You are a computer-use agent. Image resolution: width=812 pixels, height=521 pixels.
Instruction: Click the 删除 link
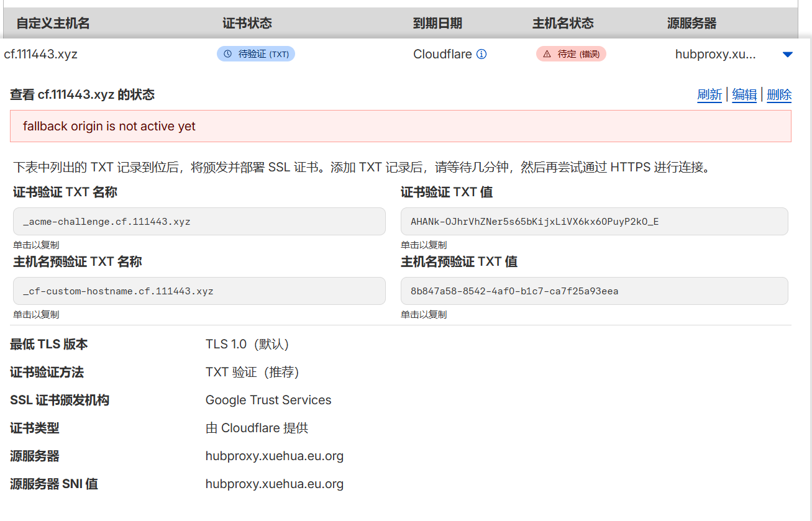[x=779, y=94]
